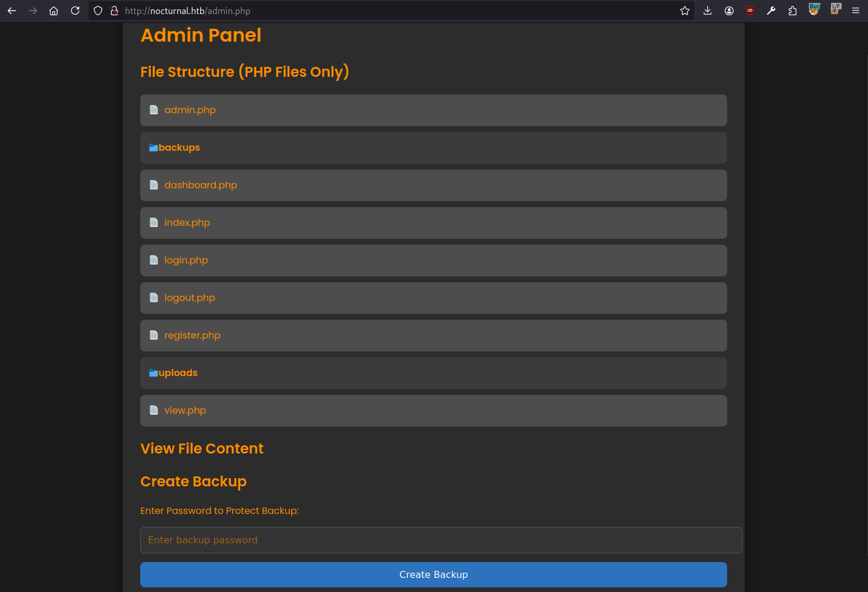The height and width of the screenshot is (592, 868).
Task: Open the admin.php file link
Action: coord(190,110)
